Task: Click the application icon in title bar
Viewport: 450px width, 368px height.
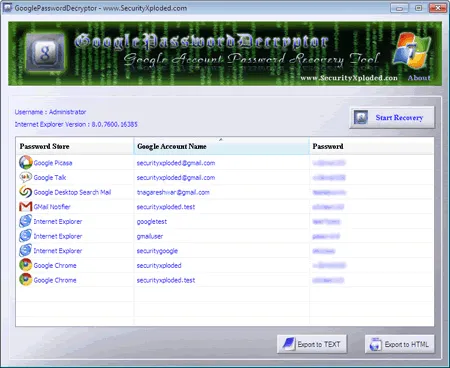Action: [x=7, y=8]
